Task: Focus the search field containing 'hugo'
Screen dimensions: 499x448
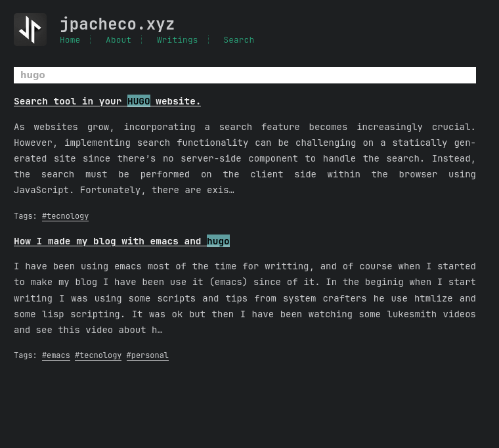Action: [x=244, y=75]
